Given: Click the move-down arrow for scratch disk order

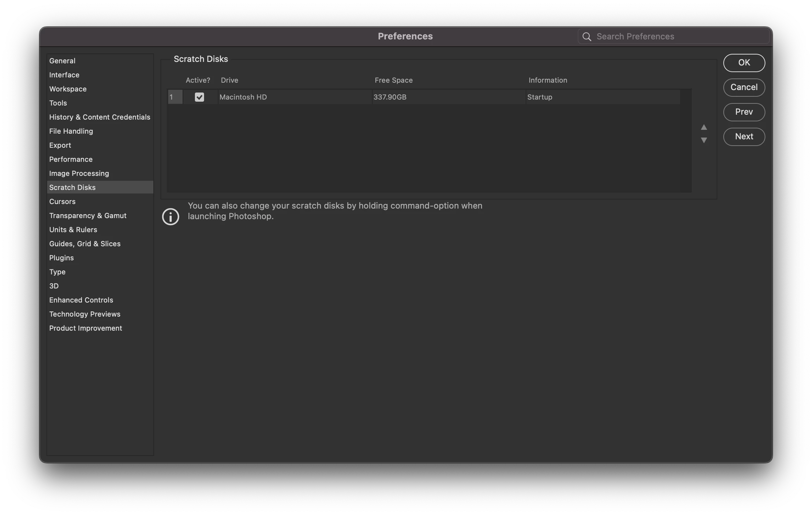Looking at the screenshot, I should click(x=704, y=140).
